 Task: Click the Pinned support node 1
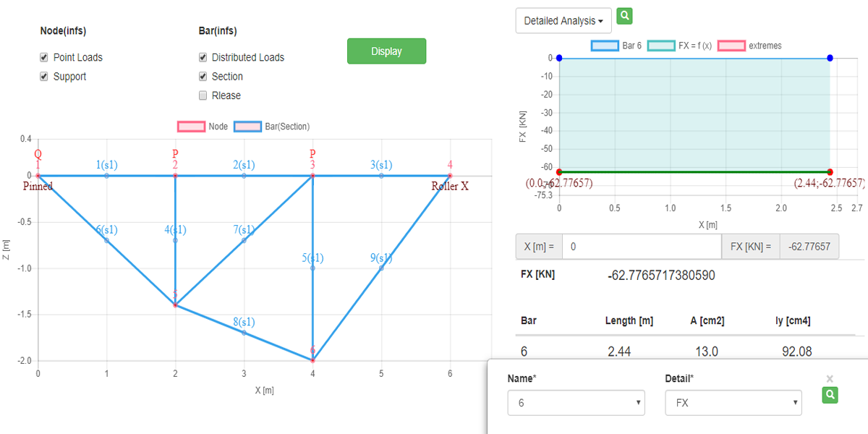38,175
